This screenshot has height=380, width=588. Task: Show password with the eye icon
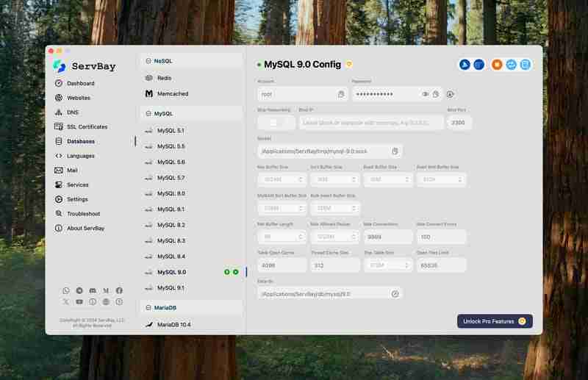[x=426, y=94]
